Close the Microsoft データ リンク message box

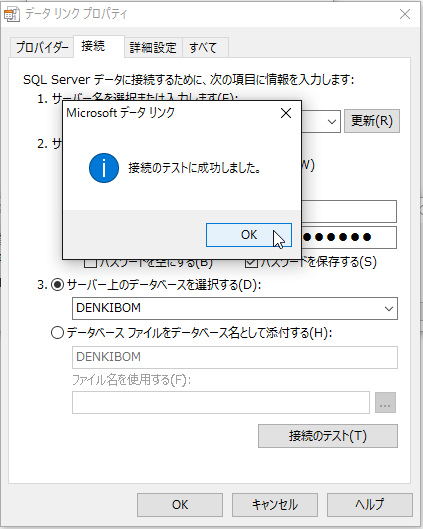click(286, 113)
